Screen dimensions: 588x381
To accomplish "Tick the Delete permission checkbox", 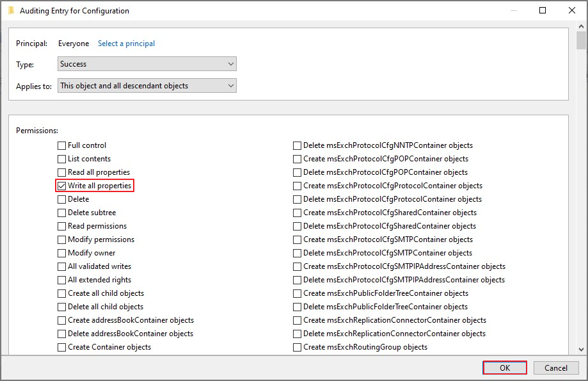I will (x=62, y=199).
